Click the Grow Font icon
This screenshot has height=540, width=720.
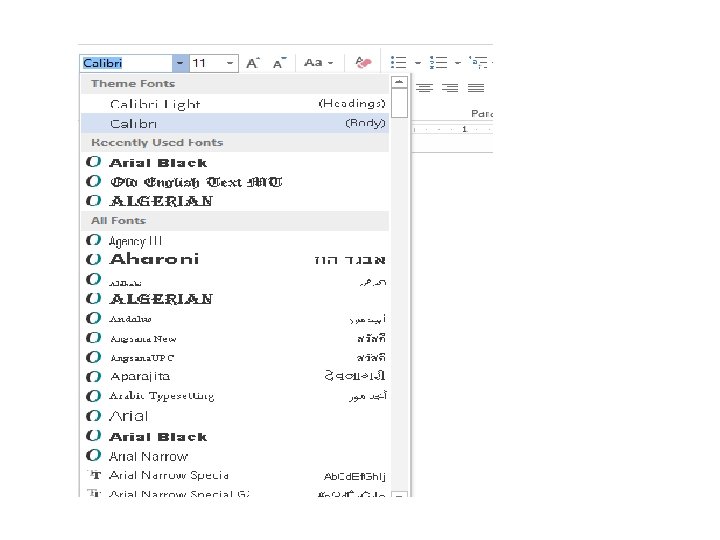coord(253,63)
